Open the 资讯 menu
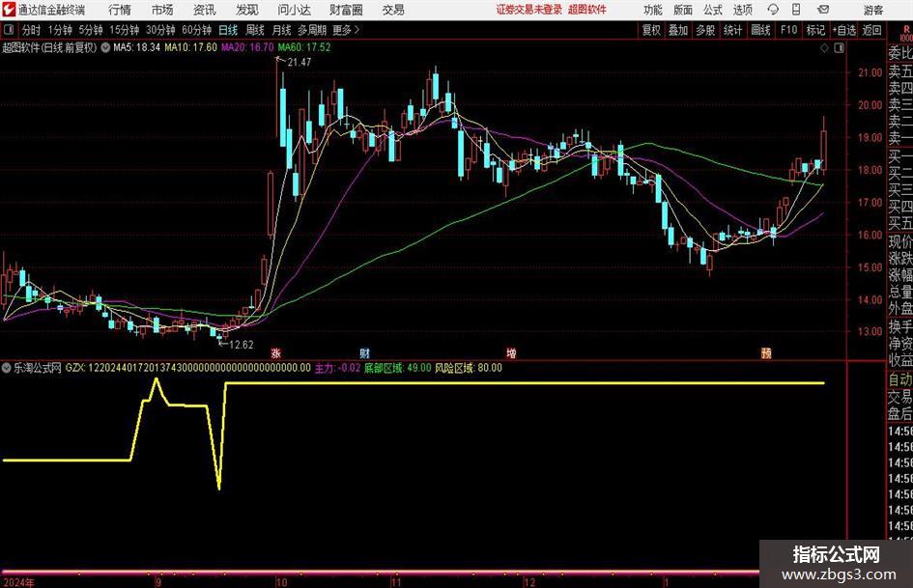 [x=205, y=10]
